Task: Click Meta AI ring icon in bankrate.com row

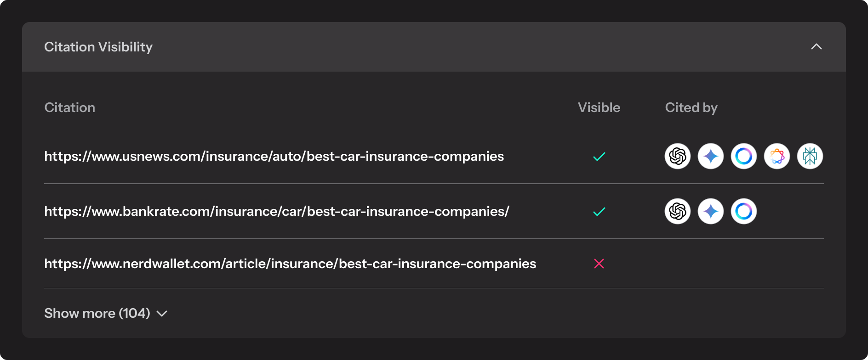Action: (744, 211)
